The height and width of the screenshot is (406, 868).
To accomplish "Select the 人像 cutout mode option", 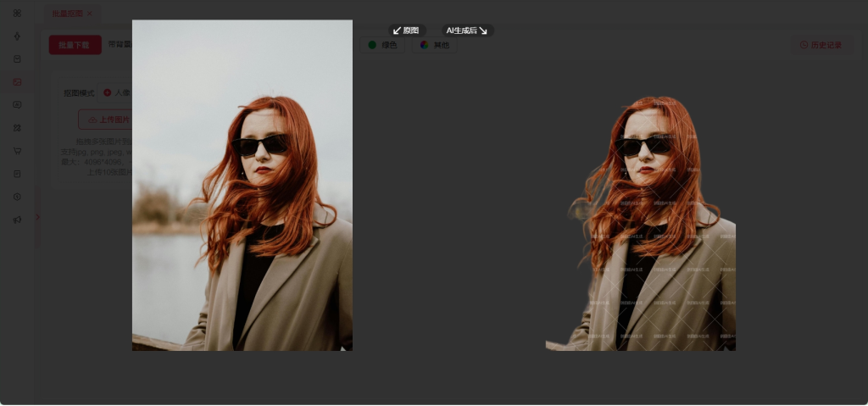I will pyautogui.click(x=116, y=92).
